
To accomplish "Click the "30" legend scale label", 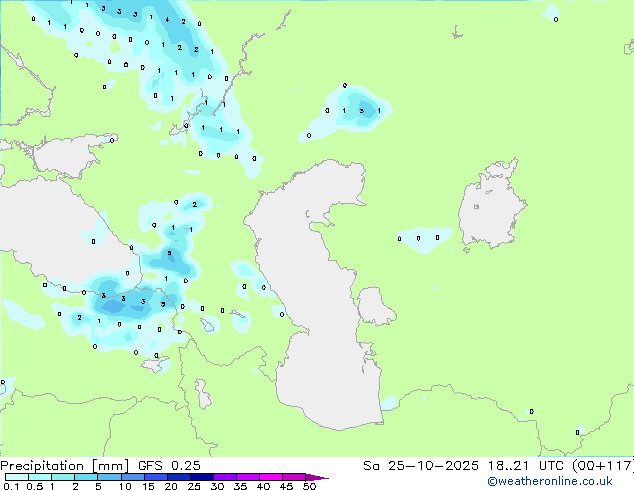I will pos(217,486).
